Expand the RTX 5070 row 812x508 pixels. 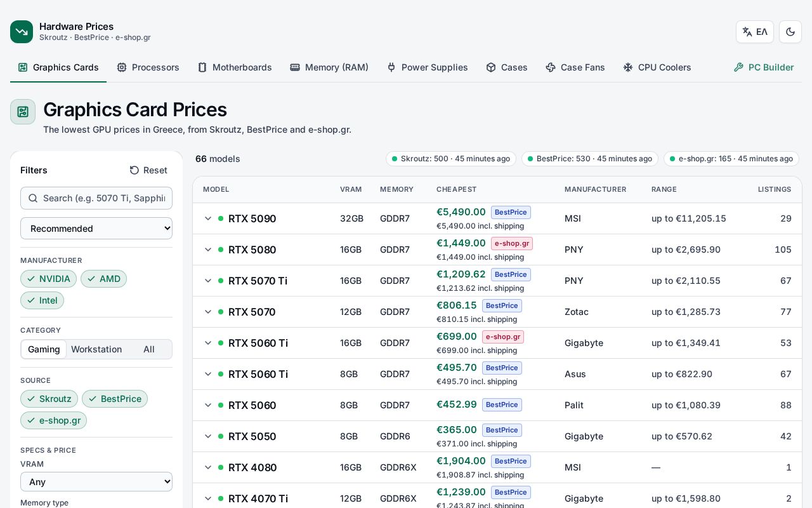coord(207,312)
